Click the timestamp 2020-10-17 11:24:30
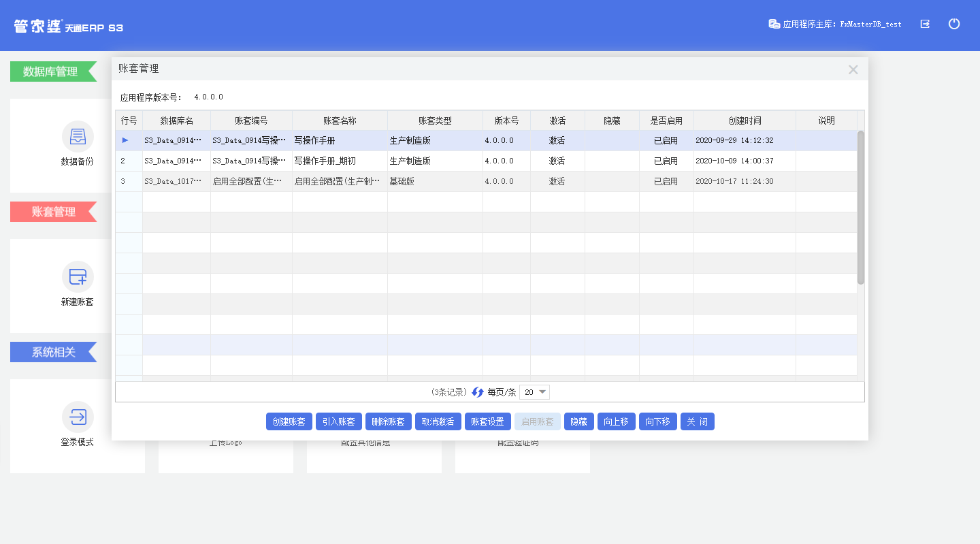Image resolution: width=980 pixels, height=544 pixels. (x=734, y=182)
